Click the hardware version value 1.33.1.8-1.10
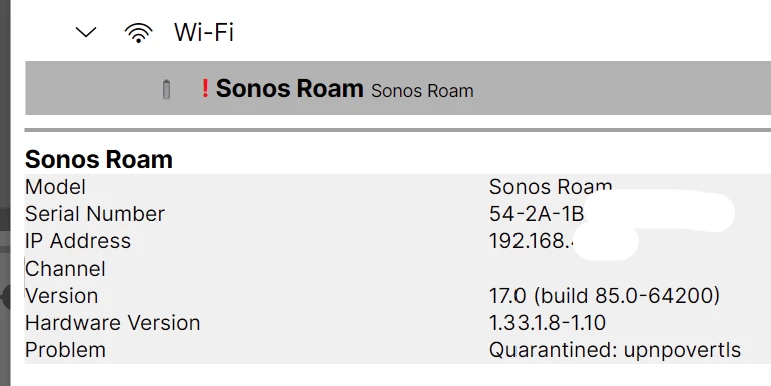This screenshot has height=386, width=771. 547,323
